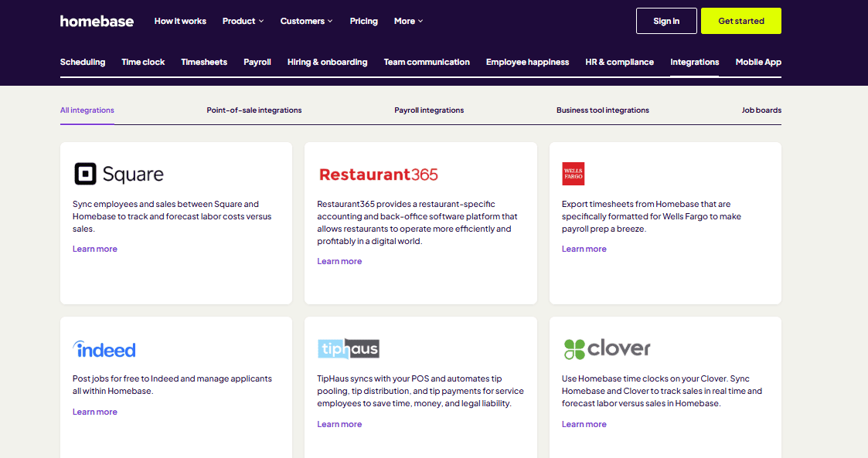Viewport: 868px width, 458px height.
Task: Click the Restaurant365 logo
Action: [x=378, y=175]
